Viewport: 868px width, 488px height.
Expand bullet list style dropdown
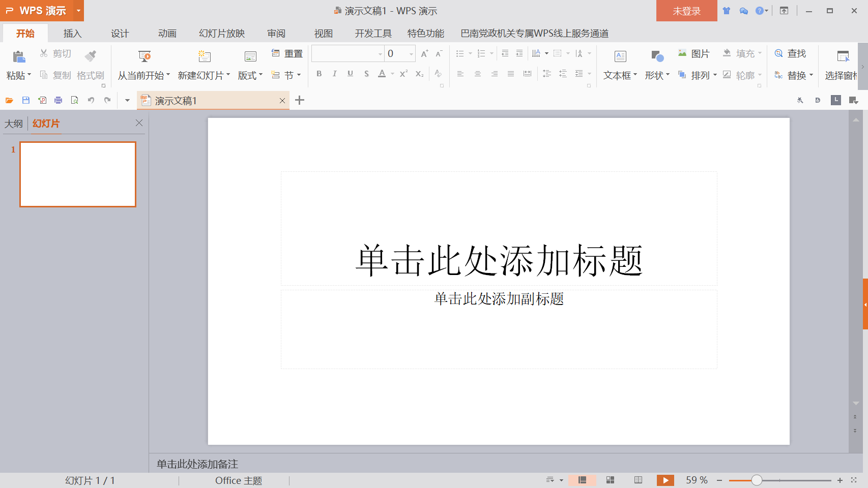(x=470, y=53)
